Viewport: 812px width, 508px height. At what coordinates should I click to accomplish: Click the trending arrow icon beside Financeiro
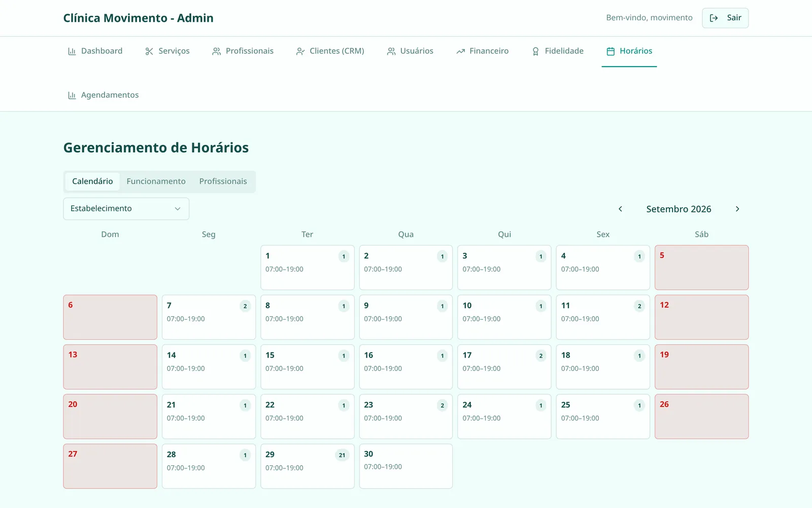461,51
